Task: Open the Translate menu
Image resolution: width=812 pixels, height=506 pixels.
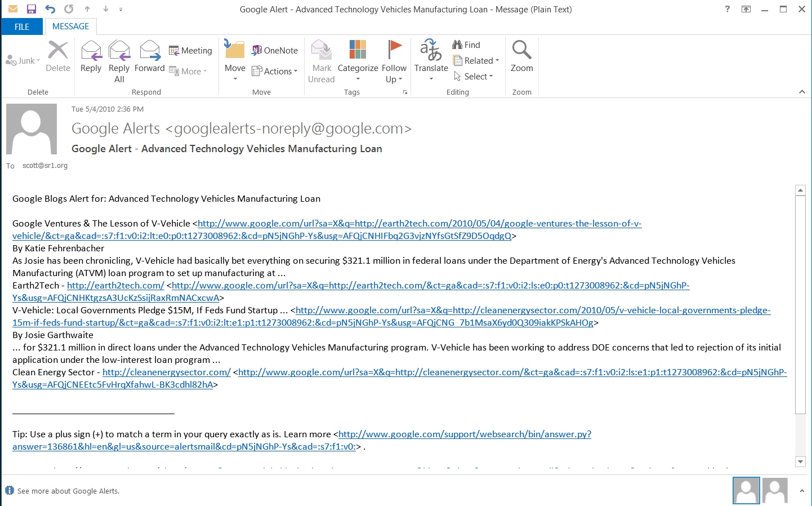Action: pyautogui.click(x=431, y=60)
